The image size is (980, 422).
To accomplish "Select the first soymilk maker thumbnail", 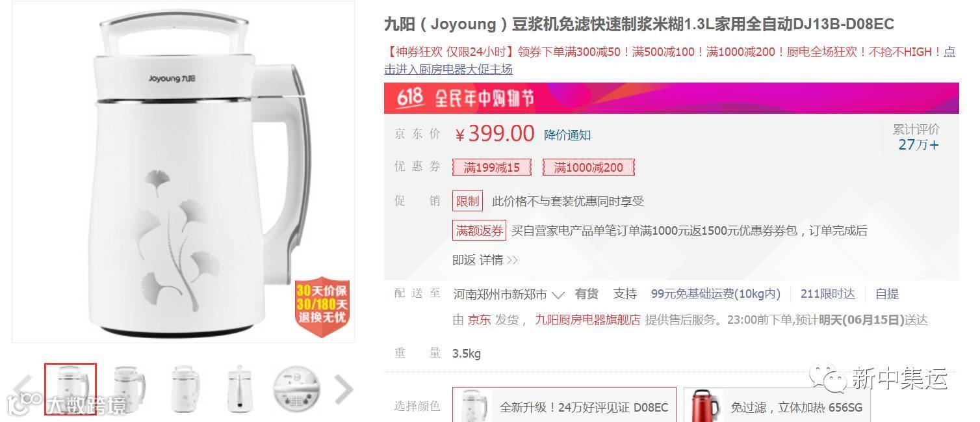I will tap(70, 389).
